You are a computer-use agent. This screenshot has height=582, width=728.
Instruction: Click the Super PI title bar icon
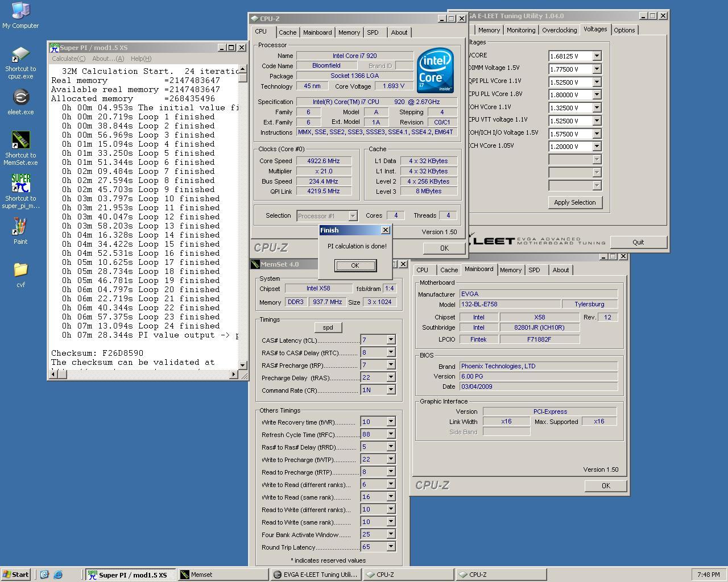(54, 48)
